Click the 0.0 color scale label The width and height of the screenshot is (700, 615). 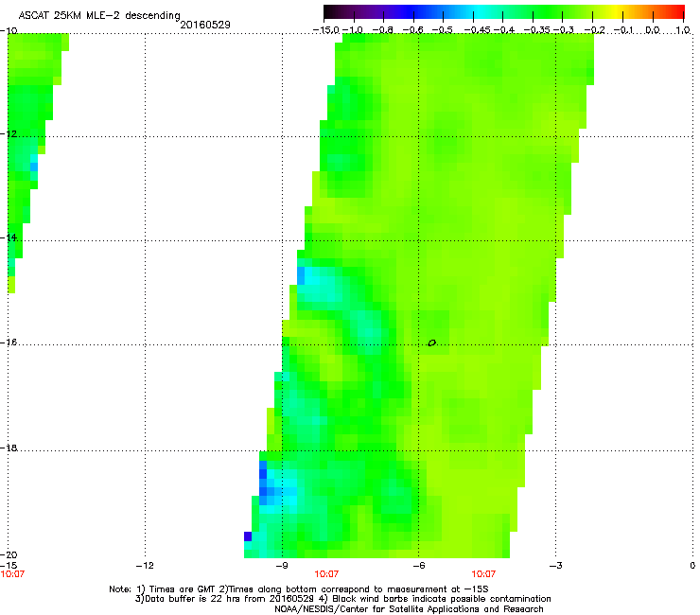click(x=653, y=30)
